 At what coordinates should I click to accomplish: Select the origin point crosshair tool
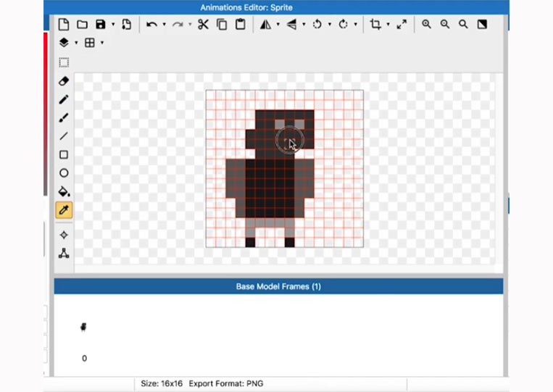[64, 235]
